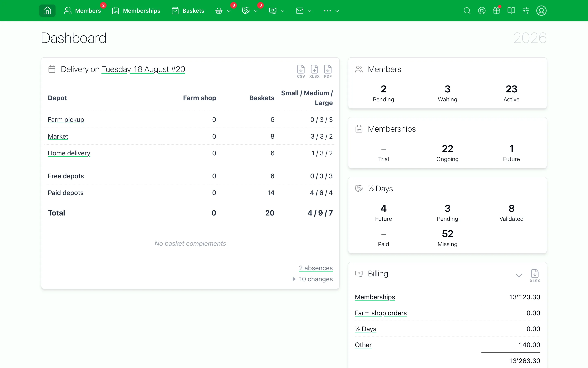Viewport: 588px width, 368px height.
Task: Open the three-dots more menu
Action: click(x=327, y=11)
